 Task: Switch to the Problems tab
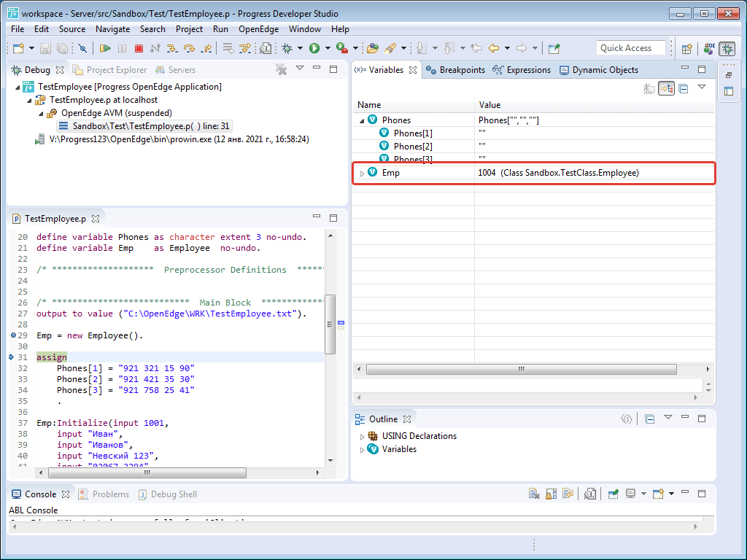104,494
